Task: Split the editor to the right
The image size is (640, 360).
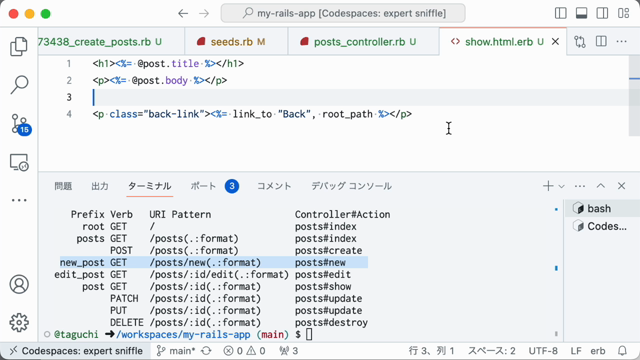Action: [x=601, y=42]
